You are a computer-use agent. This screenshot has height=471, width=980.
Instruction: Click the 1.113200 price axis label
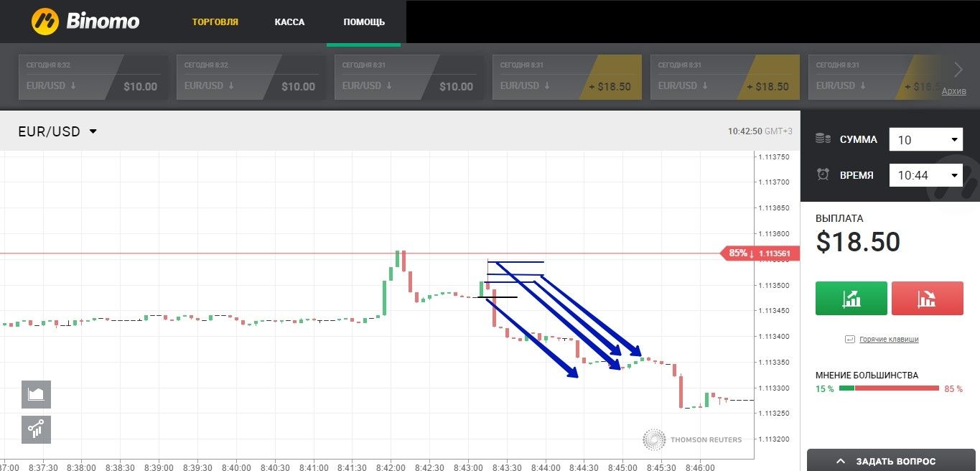coord(774,439)
